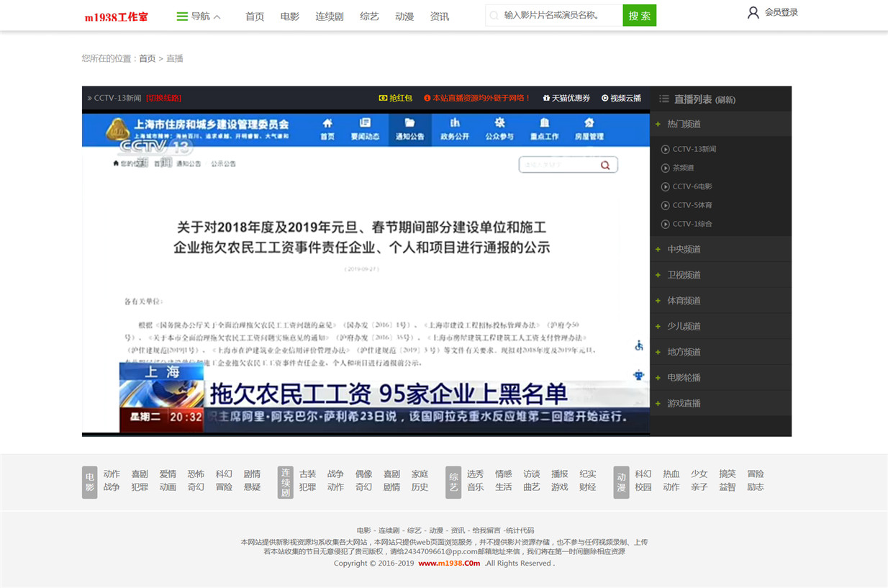Click the 直播列表 list icon
Viewport: 888px width, 588px height.
(x=664, y=99)
